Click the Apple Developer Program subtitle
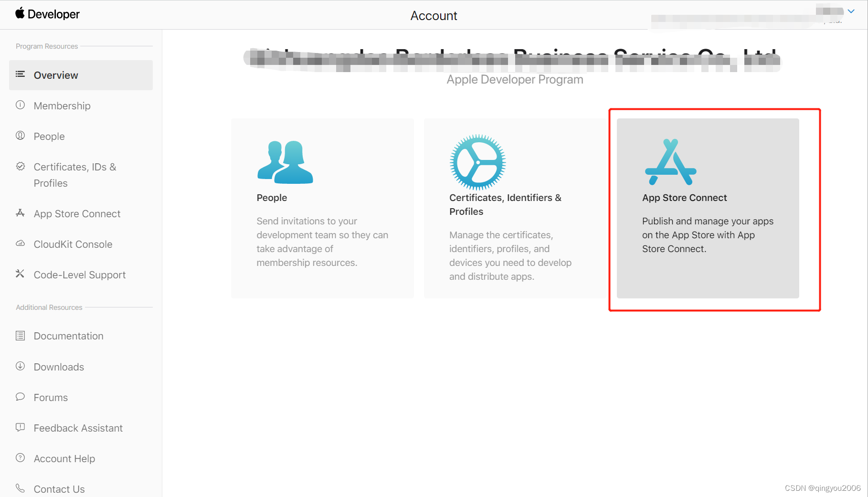The image size is (868, 497). pos(515,80)
